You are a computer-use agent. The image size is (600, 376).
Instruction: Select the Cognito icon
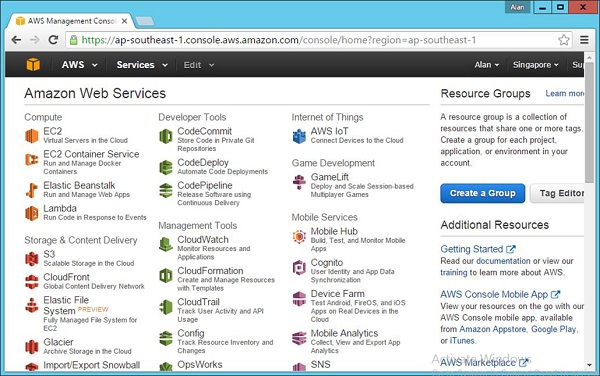[299, 267]
